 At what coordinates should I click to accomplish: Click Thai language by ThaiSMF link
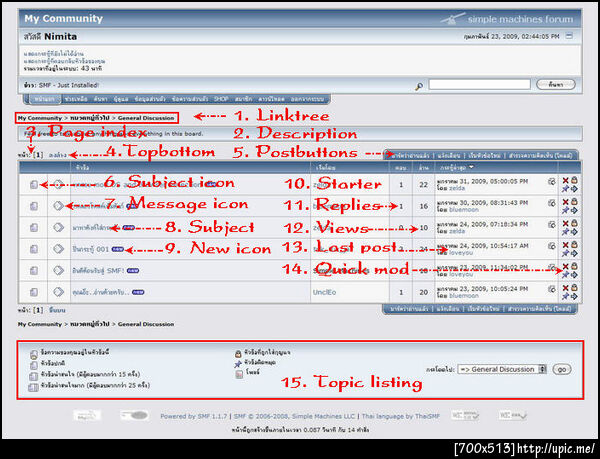(401, 416)
